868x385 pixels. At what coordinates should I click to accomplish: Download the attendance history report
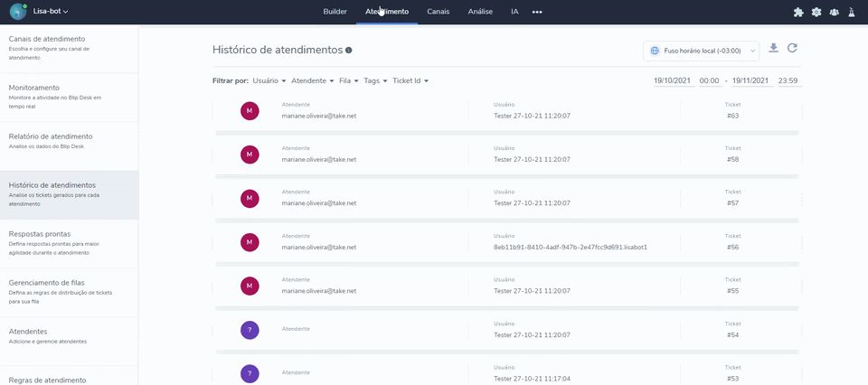[773, 49]
